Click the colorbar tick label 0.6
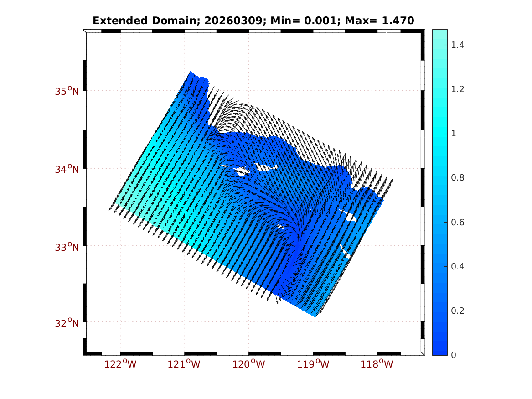 458,222
